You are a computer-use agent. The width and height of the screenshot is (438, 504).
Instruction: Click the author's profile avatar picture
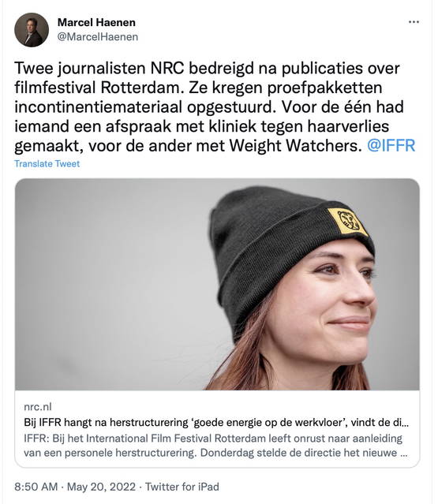(x=32, y=30)
